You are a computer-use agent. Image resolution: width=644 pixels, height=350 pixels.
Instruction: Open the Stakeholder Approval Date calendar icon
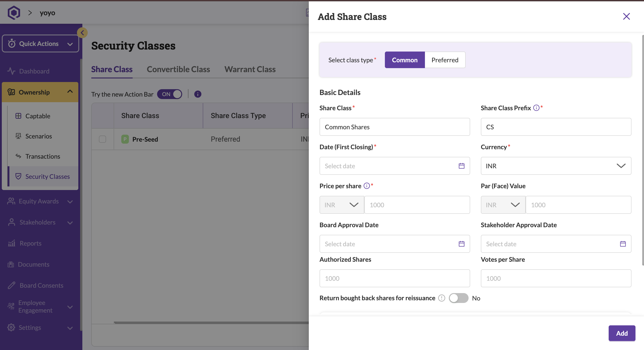[x=623, y=244]
